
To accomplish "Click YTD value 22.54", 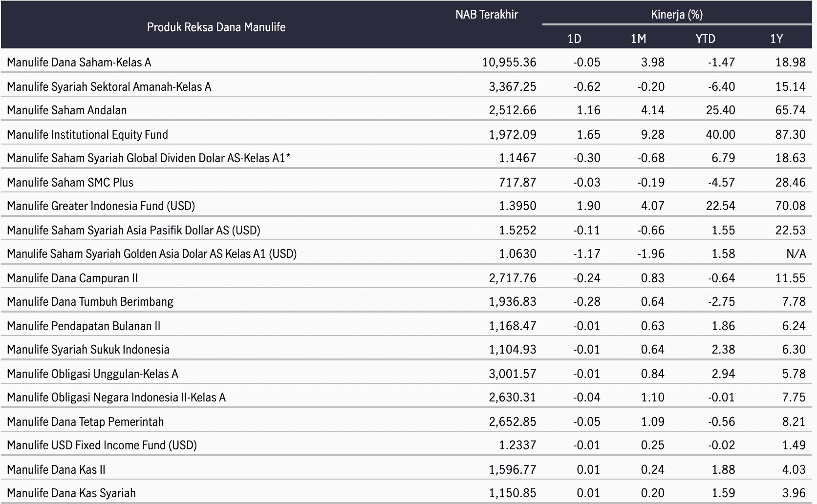I will pyautogui.click(x=720, y=206).
